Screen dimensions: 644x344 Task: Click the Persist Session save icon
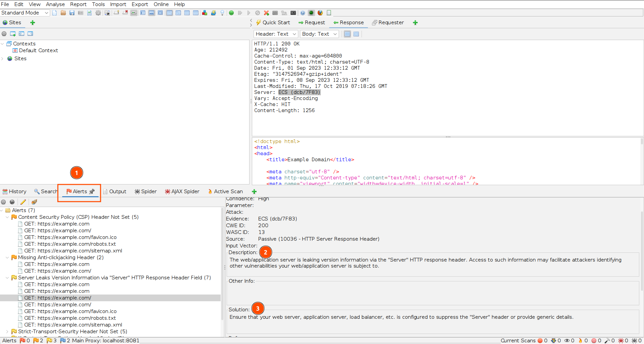coord(72,13)
